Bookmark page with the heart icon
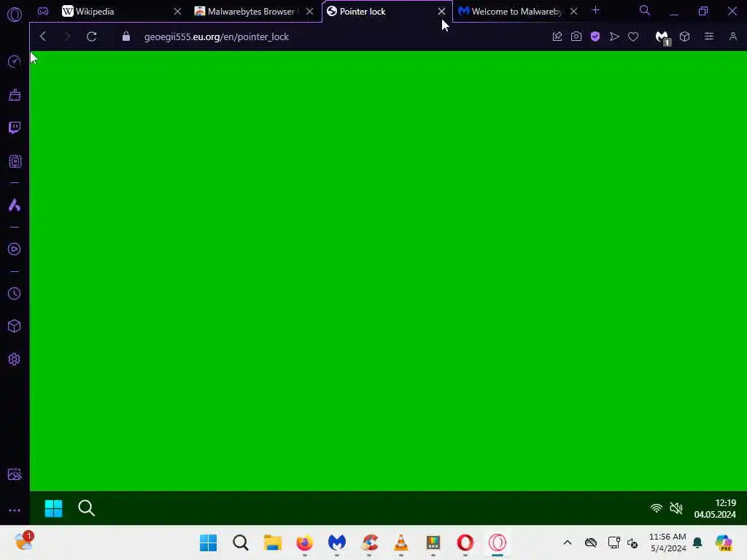Image resolution: width=747 pixels, height=560 pixels. click(633, 36)
